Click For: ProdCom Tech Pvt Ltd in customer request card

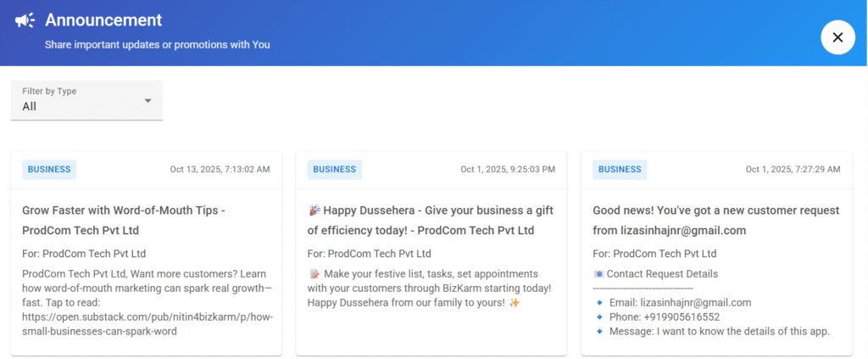click(654, 254)
